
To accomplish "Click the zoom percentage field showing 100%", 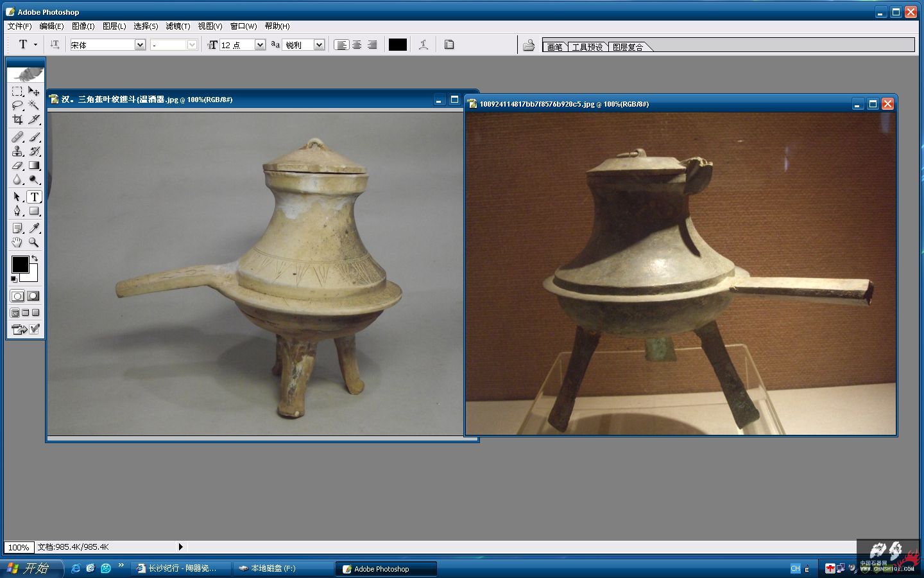I will tap(19, 547).
